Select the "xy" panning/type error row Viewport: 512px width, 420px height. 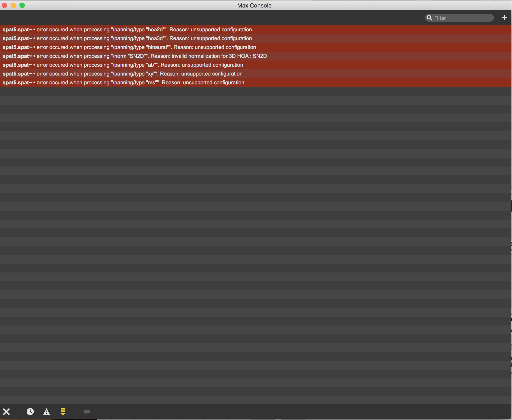click(256, 74)
